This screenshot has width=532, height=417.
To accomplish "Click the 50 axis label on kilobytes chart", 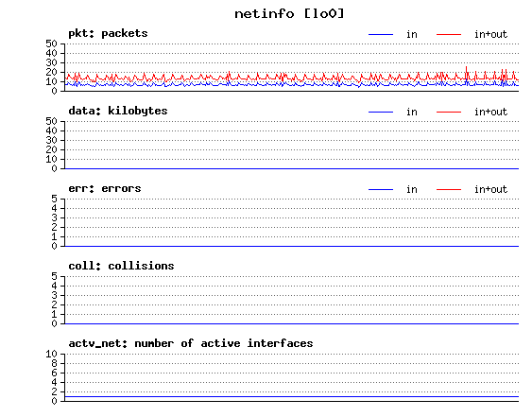I will point(51,121).
